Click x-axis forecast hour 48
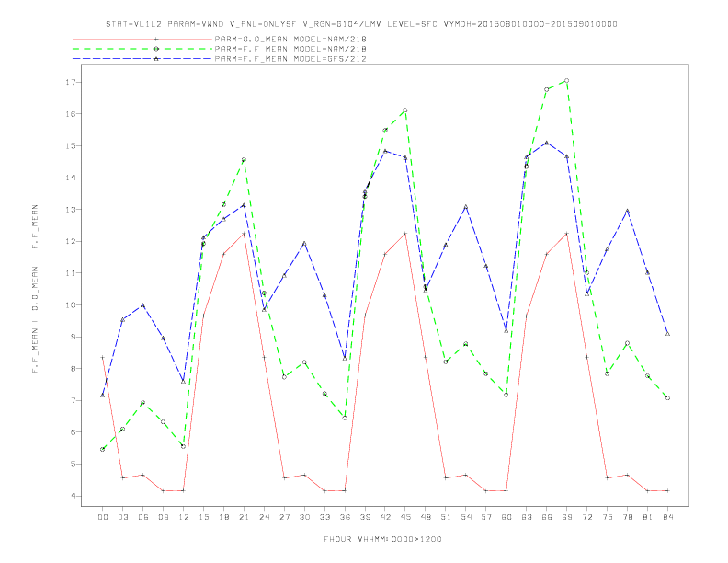The width and height of the screenshot is (728, 563). (x=426, y=517)
